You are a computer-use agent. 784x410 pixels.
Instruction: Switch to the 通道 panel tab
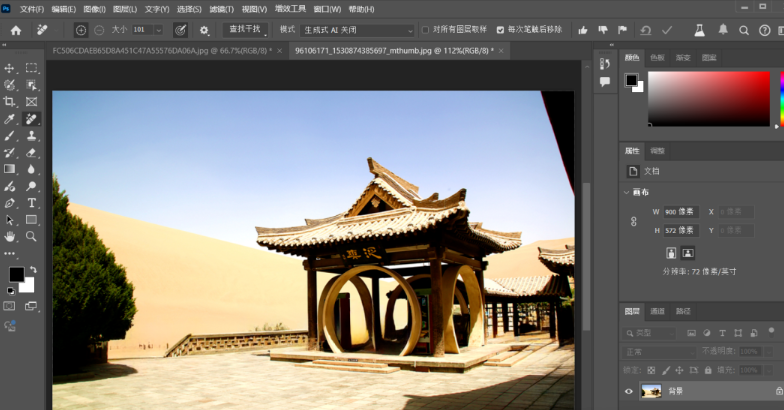pyautogui.click(x=657, y=311)
